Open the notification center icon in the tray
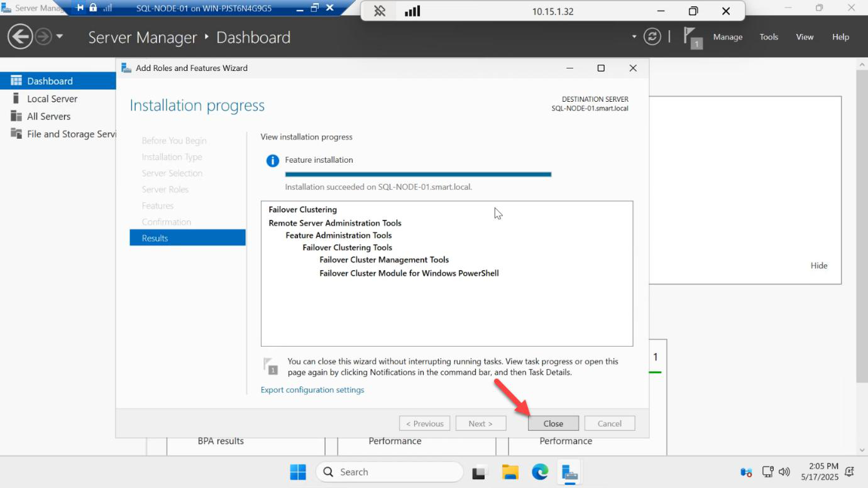The image size is (868, 488). [850, 472]
